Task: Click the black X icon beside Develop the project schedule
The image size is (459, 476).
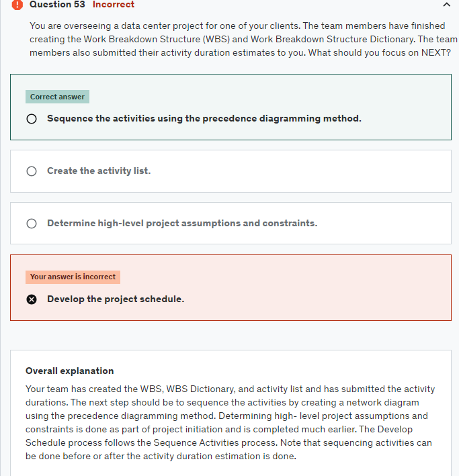Action: 31,299
